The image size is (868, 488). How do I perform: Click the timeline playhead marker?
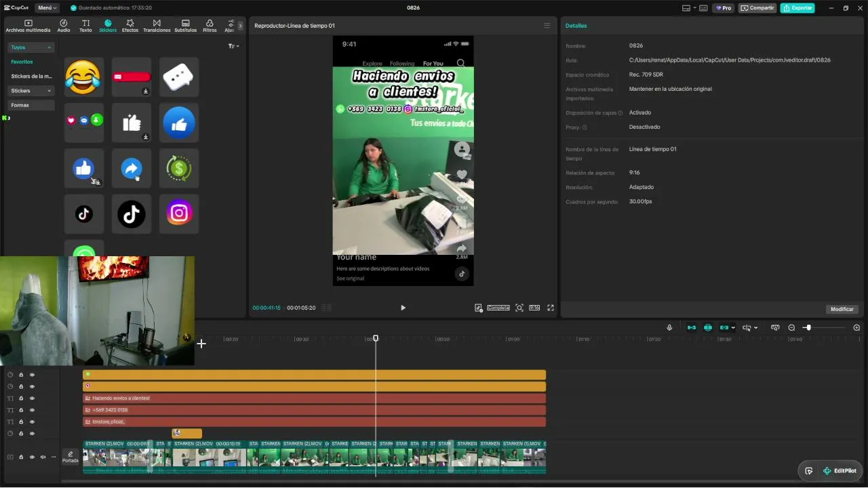tap(376, 338)
